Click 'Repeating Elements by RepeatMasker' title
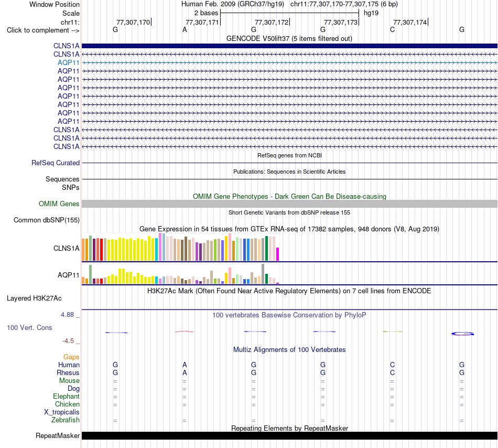The height and width of the screenshot is (448, 498). click(x=289, y=428)
